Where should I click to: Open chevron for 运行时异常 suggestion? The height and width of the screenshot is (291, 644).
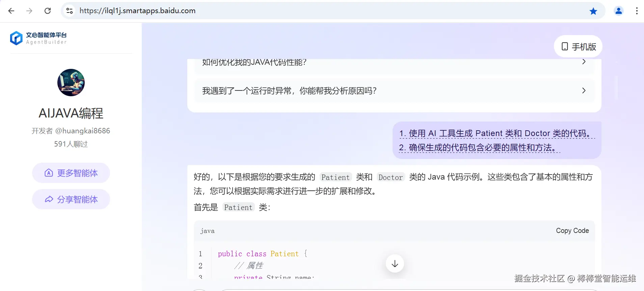(584, 90)
